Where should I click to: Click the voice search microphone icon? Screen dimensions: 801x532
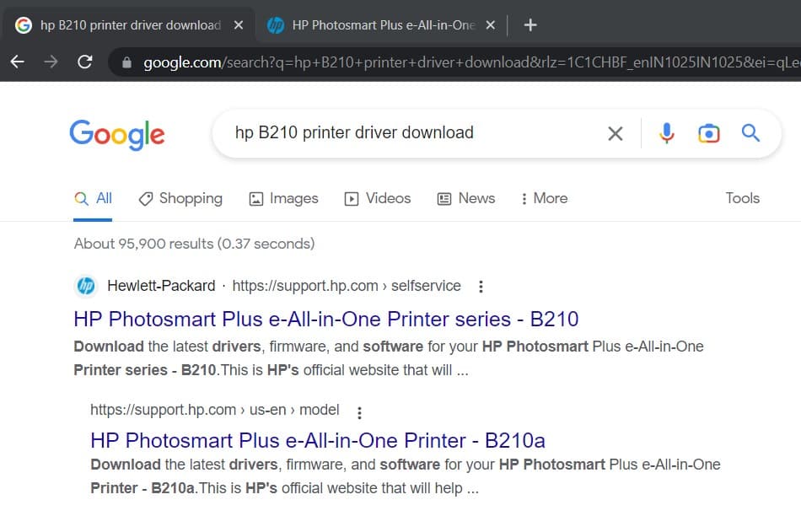tap(666, 133)
